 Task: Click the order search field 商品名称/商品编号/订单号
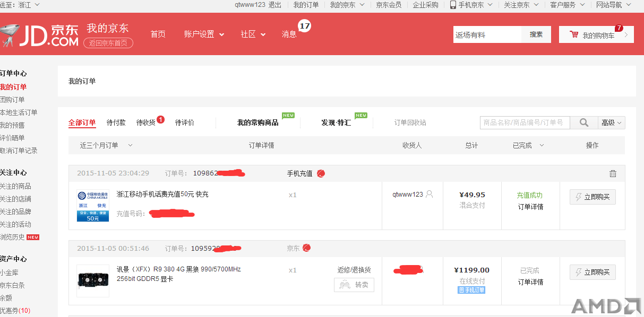coord(525,122)
